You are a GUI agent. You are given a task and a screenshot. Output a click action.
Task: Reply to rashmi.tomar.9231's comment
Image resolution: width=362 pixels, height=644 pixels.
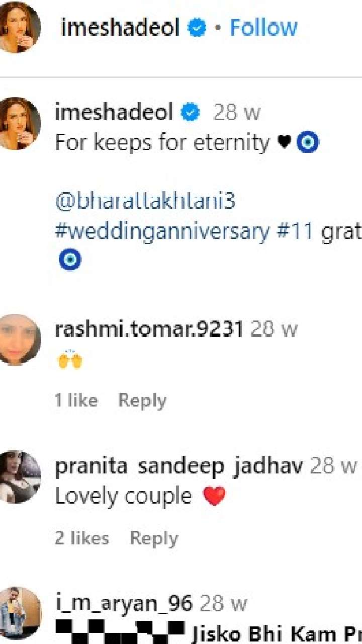tap(142, 400)
